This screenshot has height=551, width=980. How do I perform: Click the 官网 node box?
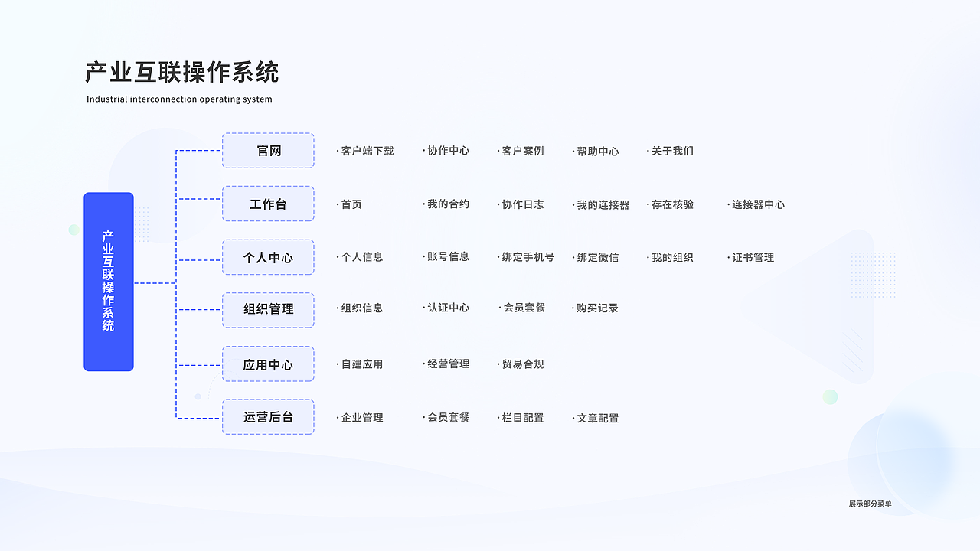point(268,151)
